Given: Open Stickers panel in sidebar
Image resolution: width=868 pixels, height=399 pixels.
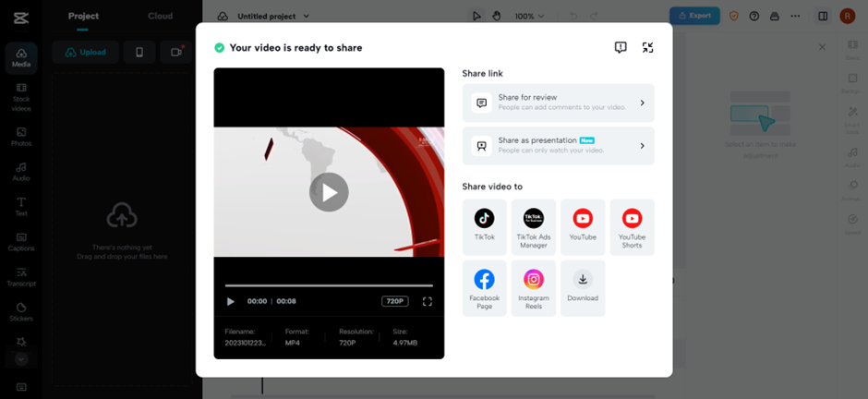Looking at the screenshot, I should (21, 312).
